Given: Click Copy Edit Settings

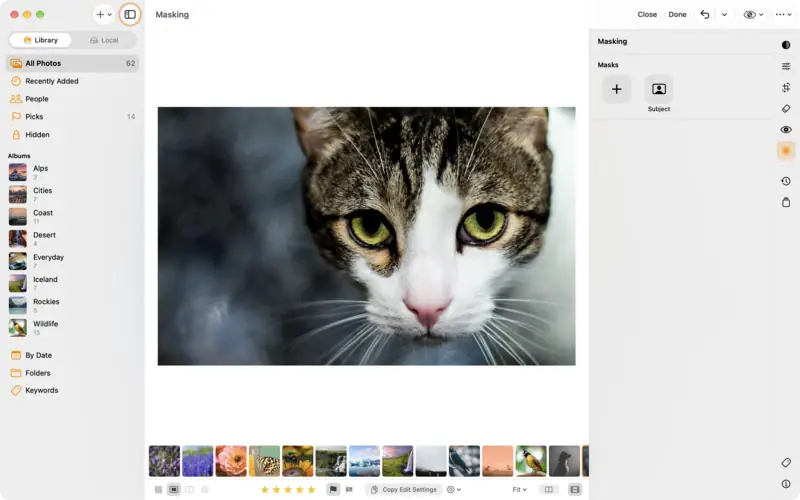Looking at the screenshot, I should [x=404, y=490].
